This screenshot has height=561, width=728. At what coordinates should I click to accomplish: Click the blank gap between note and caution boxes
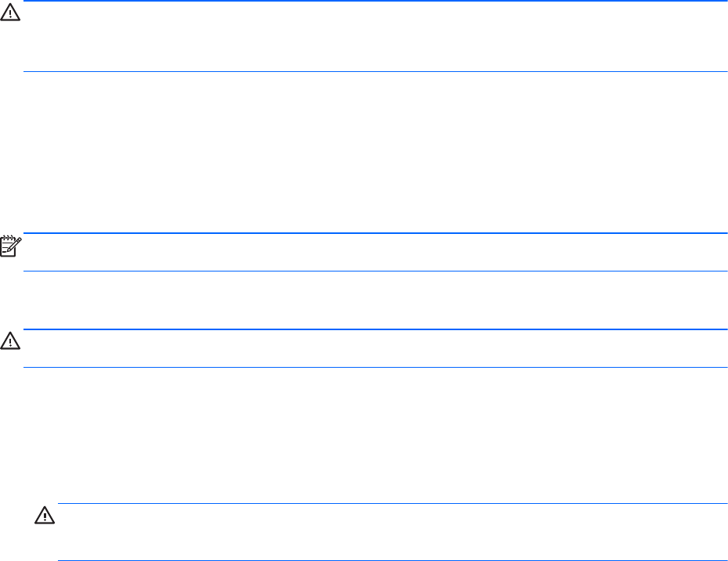[374, 300]
